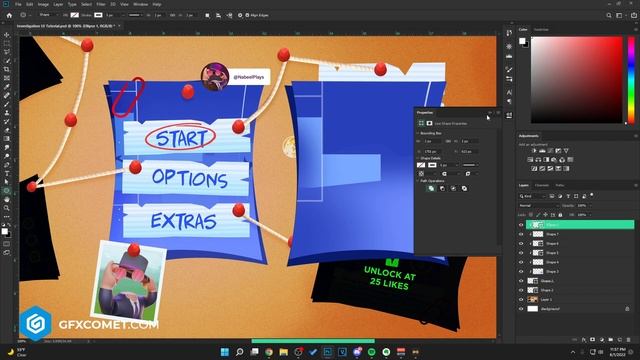
Task: Select the Zoom tool in toolbar
Action: click(7, 208)
